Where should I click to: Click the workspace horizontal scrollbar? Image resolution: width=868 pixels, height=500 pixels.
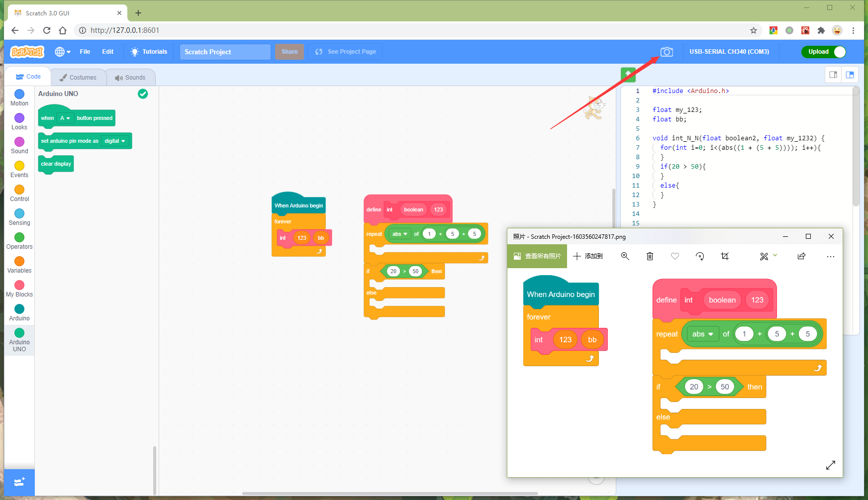[x=390, y=494]
